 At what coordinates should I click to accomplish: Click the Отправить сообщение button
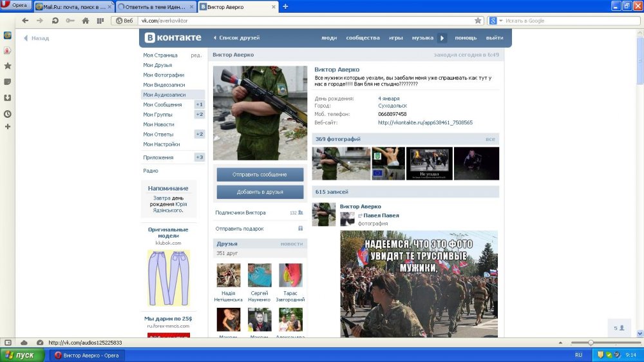point(260,174)
